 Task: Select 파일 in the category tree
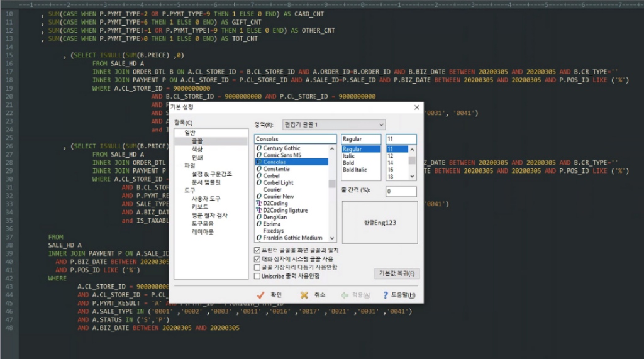pyautogui.click(x=190, y=165)
